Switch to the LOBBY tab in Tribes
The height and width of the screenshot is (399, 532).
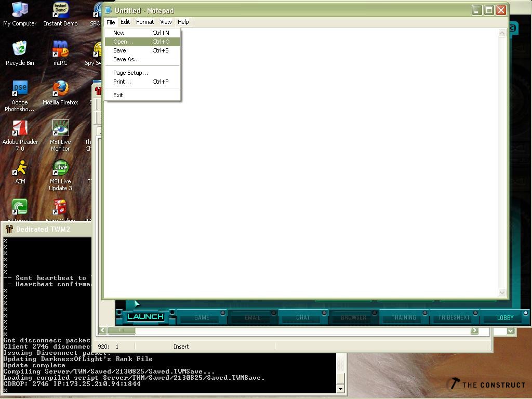point(505,317)
